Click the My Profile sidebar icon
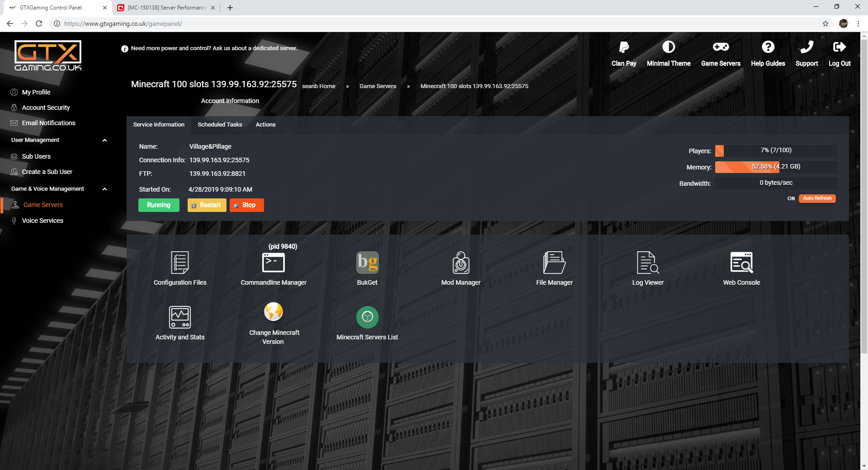The image size is (868, 470). [x=14, y=92]
